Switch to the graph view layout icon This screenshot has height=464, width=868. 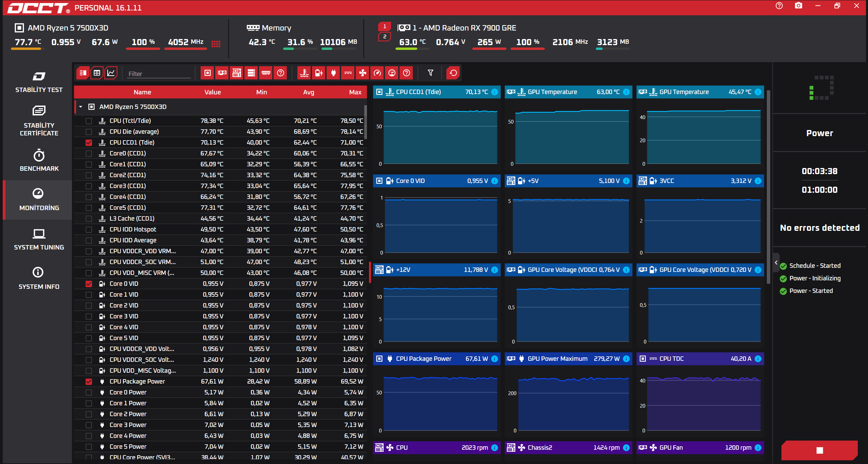111,73
